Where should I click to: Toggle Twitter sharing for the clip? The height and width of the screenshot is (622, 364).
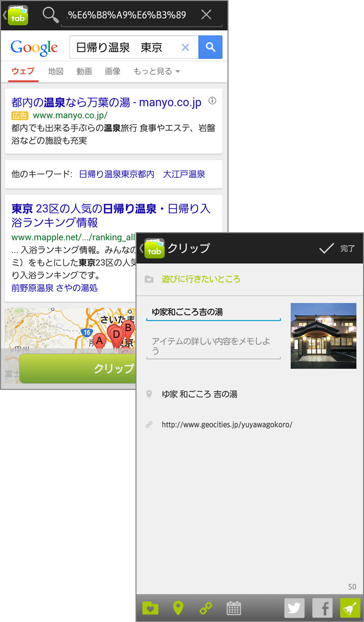295,608
